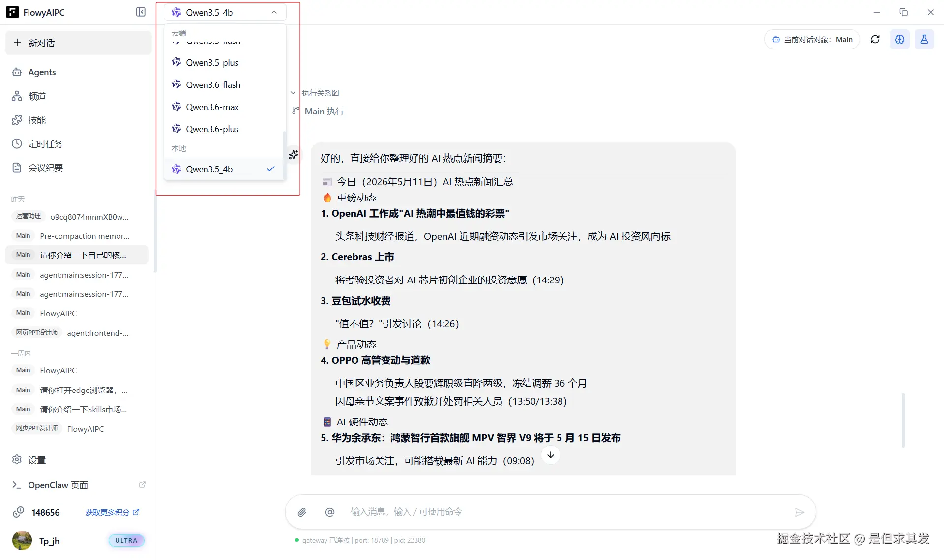The height and width of the screenshot is (560, 944).
Task: Click the 网页PPT设计师 tag beside agent:frontend
Action: tap(36, 333)
